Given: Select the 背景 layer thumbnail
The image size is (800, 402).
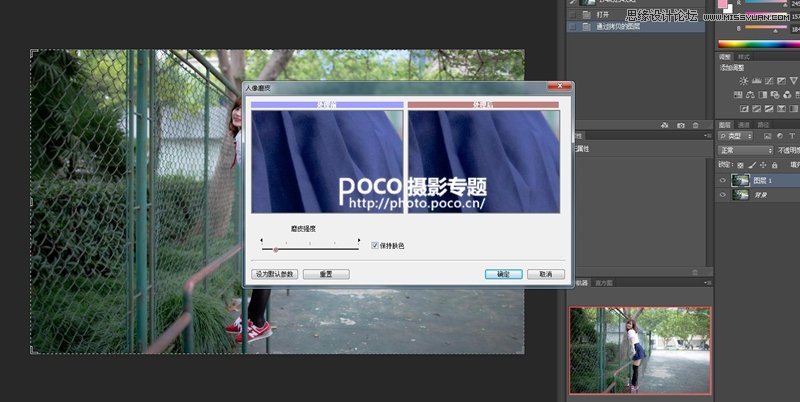Looking at the screenshot, I should (740, 195).
